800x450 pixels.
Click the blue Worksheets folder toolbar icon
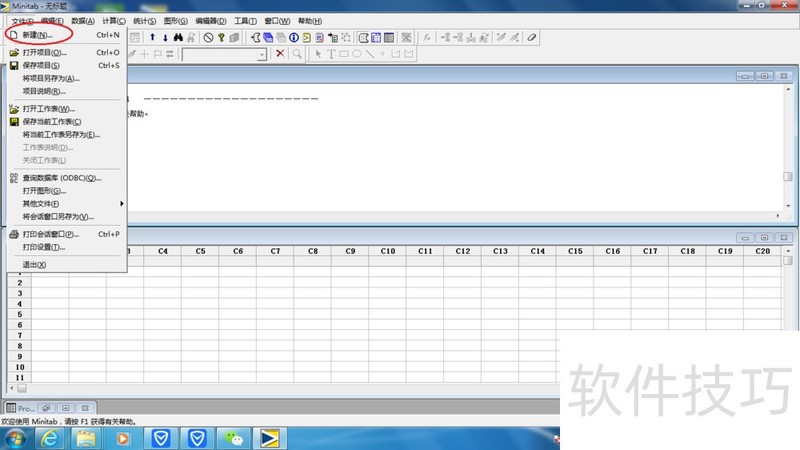[268, 37]
